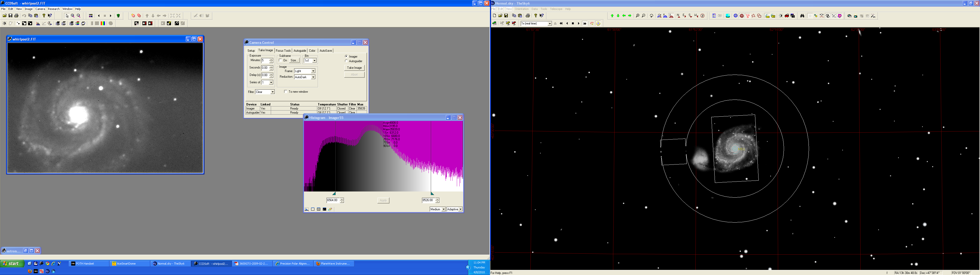The image size is (980, 275).
Task: Select the Autoguider radio button
Action: point(346,61)
